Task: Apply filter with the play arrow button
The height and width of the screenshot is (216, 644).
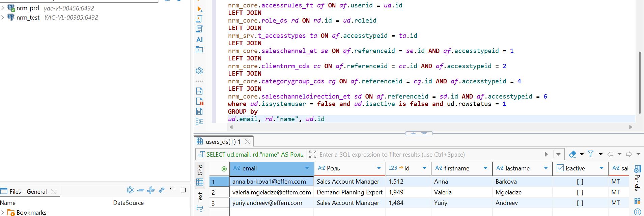Action: coord(546,154)
